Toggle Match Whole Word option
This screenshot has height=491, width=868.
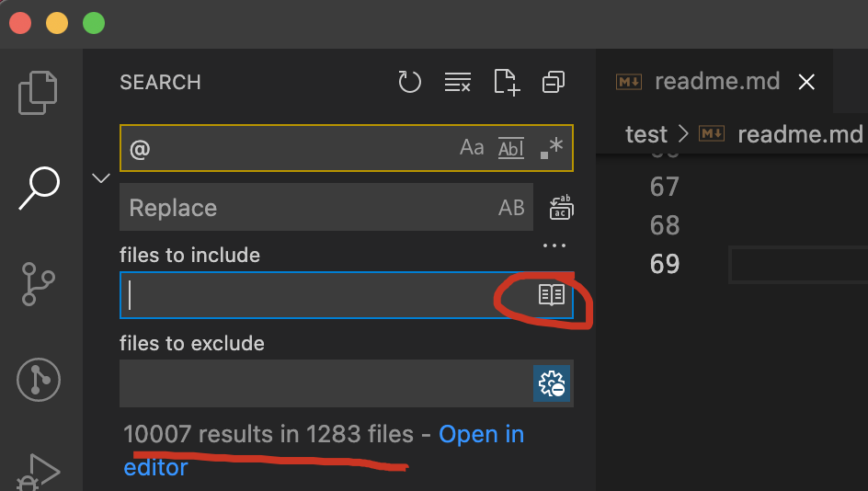511,148
